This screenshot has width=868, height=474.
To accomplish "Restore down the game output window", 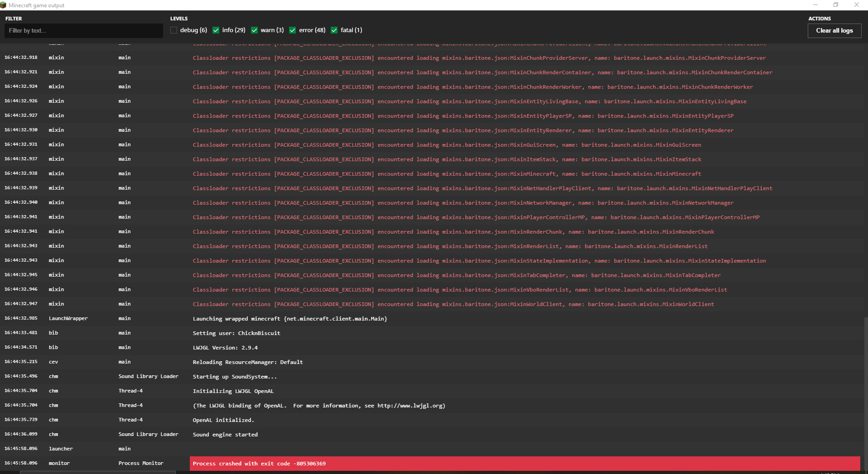I will point(836,5).
